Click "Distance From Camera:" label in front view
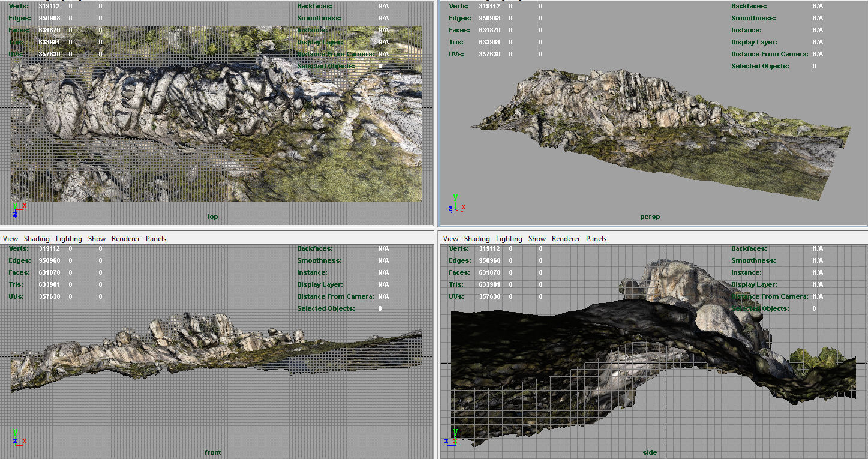Image resolution: width=868 pixels, height=459 pixels. (335, 296)
